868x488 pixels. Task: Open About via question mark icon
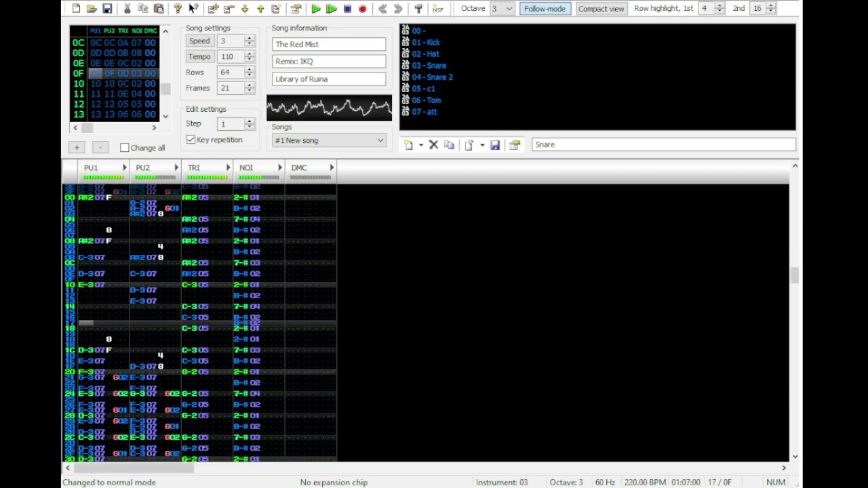pyautogui.click(x=178, y=9)
